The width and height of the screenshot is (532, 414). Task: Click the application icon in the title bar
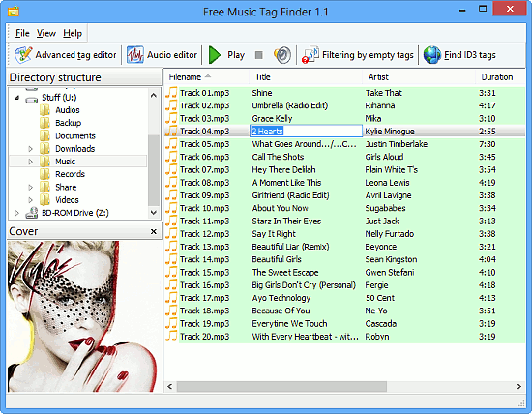tap(14, 12)
